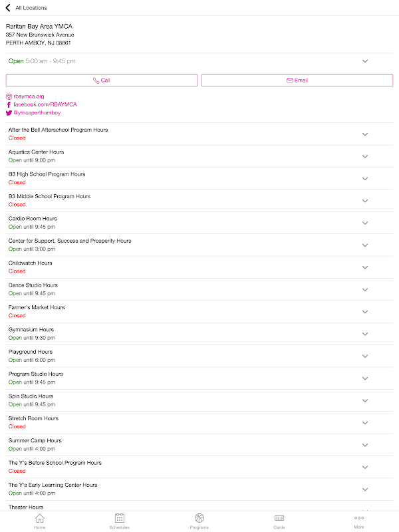Viewport: 399px width, 532px height.
Task: Email the Raritan Bay Area YMCA
Action: click(297, 80)
